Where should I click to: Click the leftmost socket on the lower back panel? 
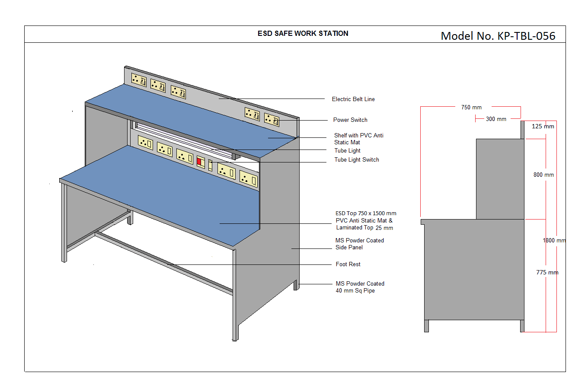(x=145, y=142)
